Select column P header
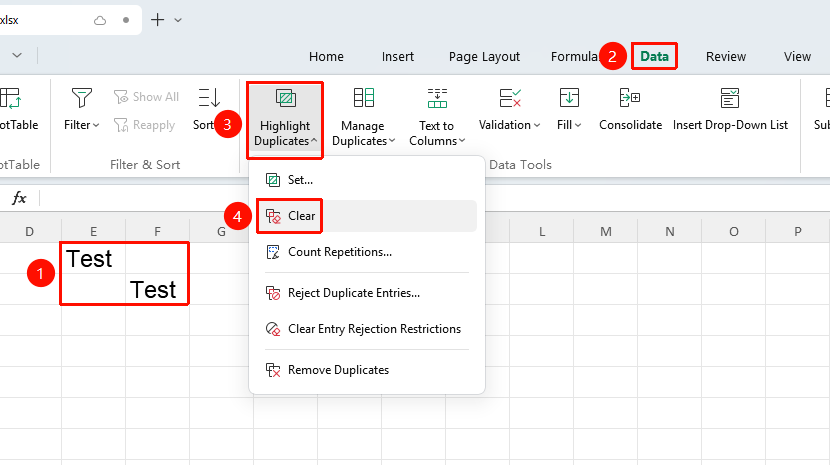 pos(798,231)
